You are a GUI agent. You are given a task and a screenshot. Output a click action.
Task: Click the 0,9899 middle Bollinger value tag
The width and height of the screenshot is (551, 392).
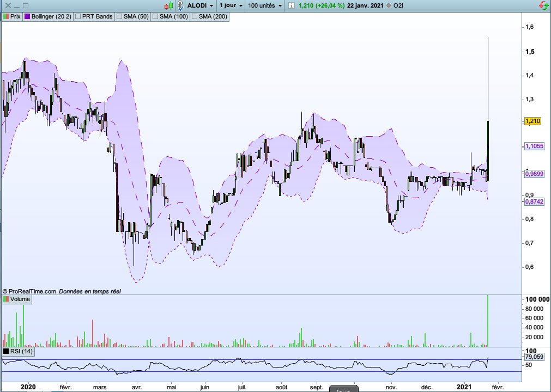pos(534,174)
